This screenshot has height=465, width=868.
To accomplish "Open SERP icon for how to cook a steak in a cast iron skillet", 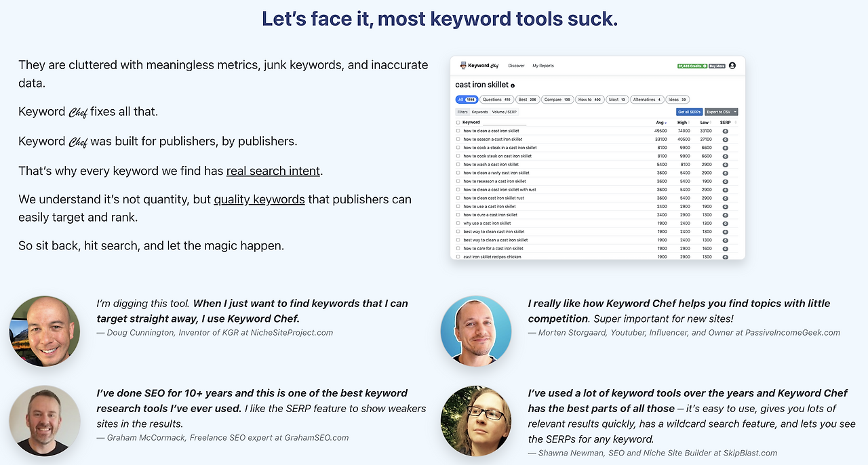I will click(x=725, y=148).
